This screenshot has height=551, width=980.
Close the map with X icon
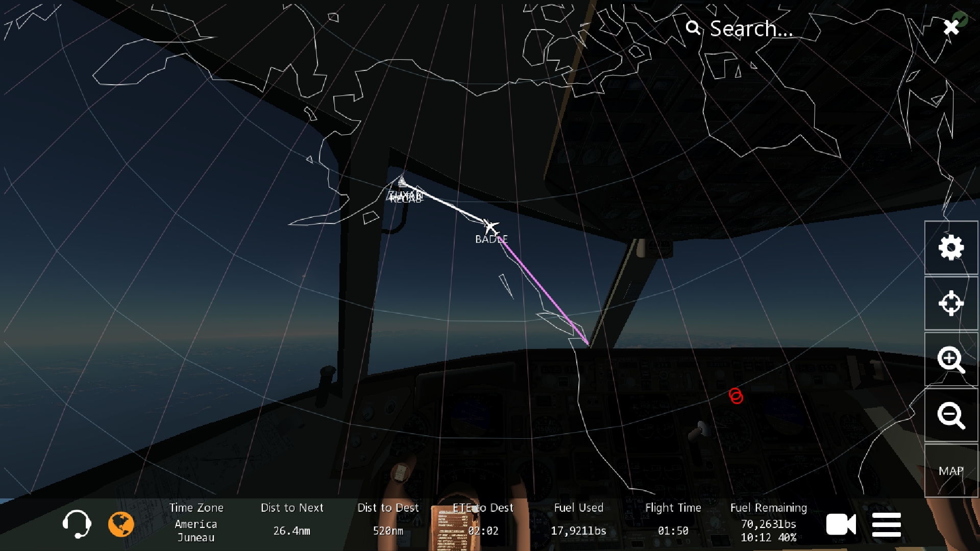coord(951,28)
